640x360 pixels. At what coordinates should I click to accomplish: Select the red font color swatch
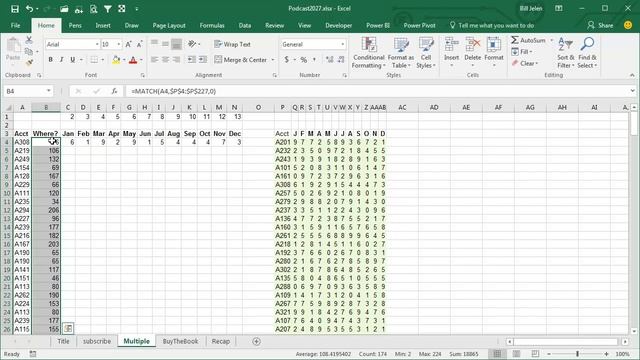(133, 60)
